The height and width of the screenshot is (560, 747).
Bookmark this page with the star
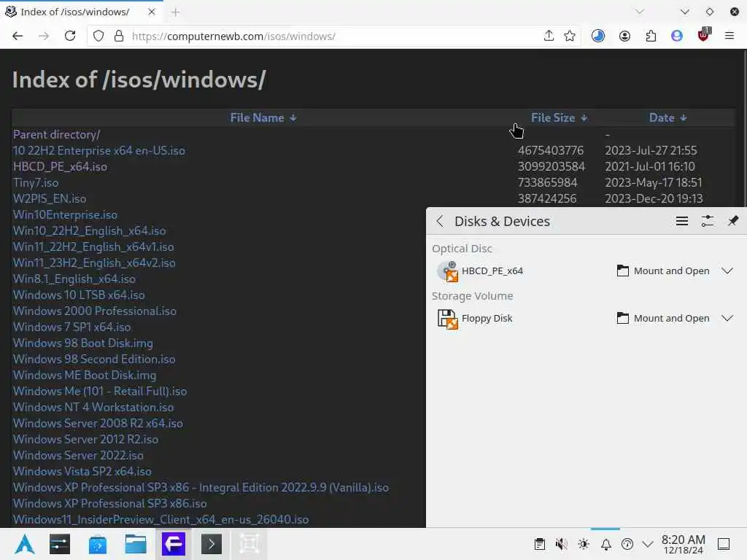[x=569, y=36]
